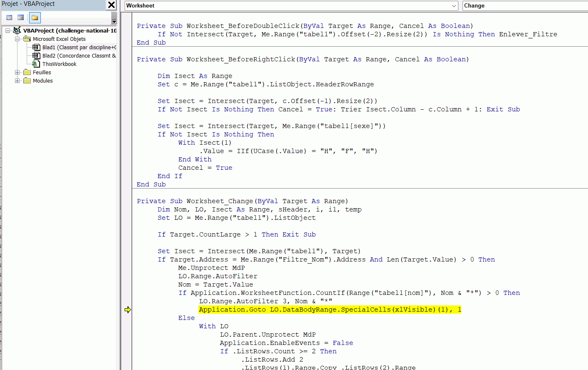Expand the Feuilles folder node
This screenshot has height=370, width=588.
click(x=17, y=72)
